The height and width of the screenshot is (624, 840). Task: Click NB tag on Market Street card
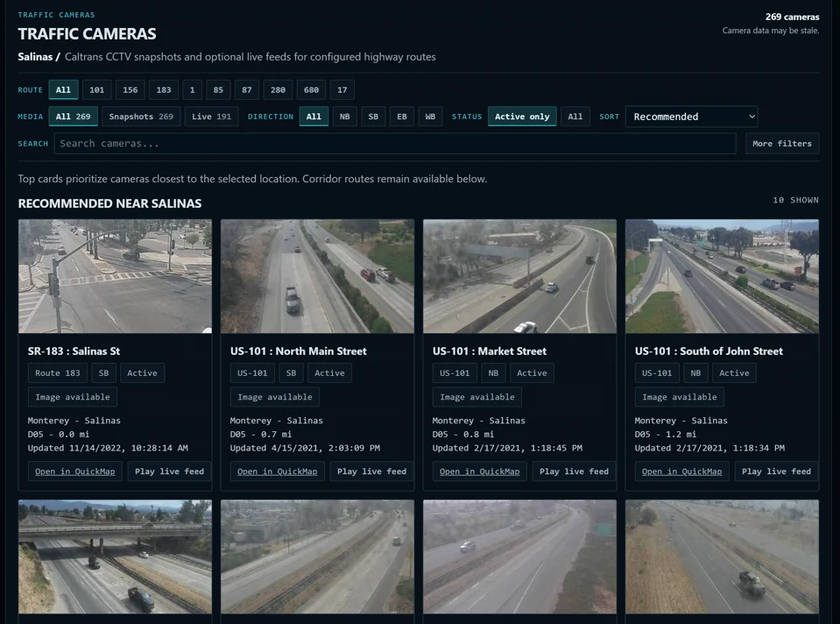point(493,373)
